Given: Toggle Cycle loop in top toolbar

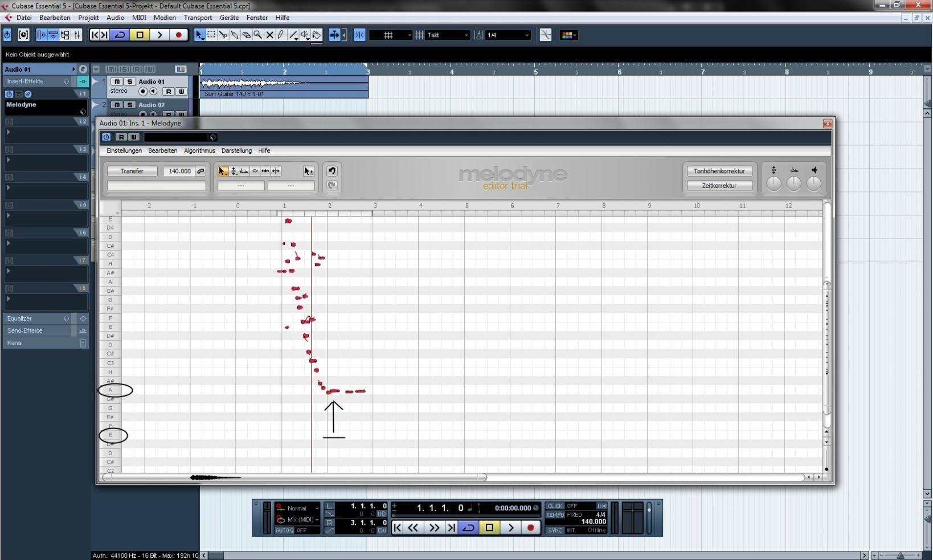Looking at the screenshot, I should [x=120, y=35].
